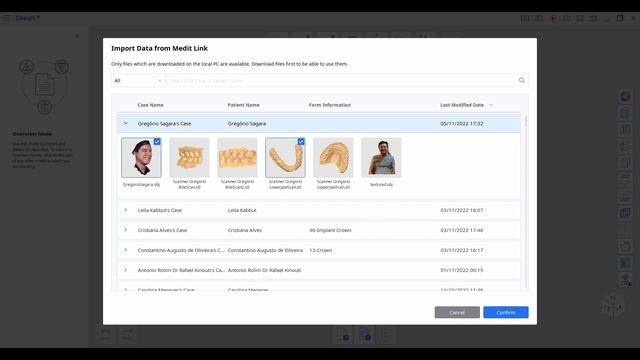Click the rotate icon in right sidebar
Viewport: 640px width, 360px height.
pyautogui.click(x=625, y=246)
